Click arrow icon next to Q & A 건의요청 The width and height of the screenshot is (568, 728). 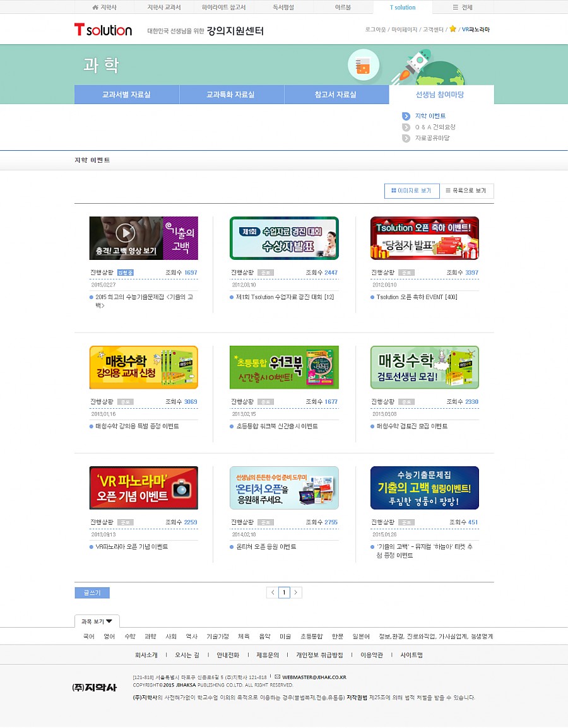pyautogui.click(x=406, y=127)
